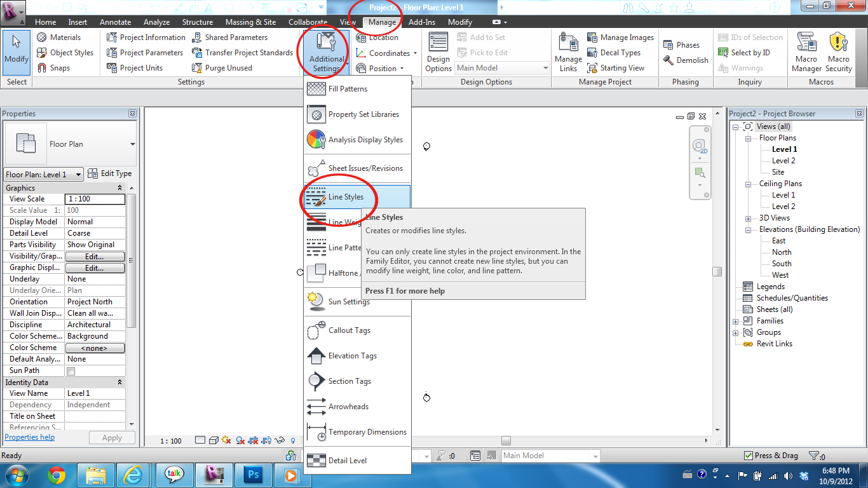Expand the Families node
The image size is (868, 488).
coord(736,321)
